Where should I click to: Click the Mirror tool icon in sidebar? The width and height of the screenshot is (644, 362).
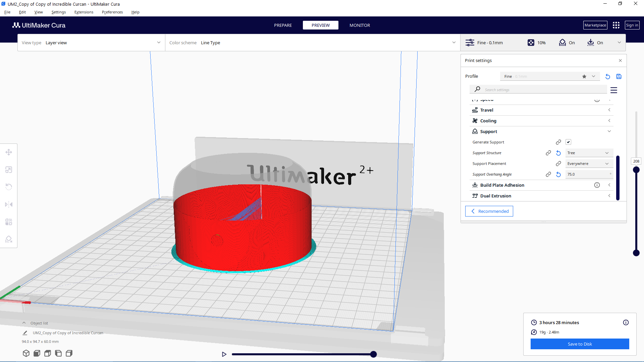[x=9, y=204]
